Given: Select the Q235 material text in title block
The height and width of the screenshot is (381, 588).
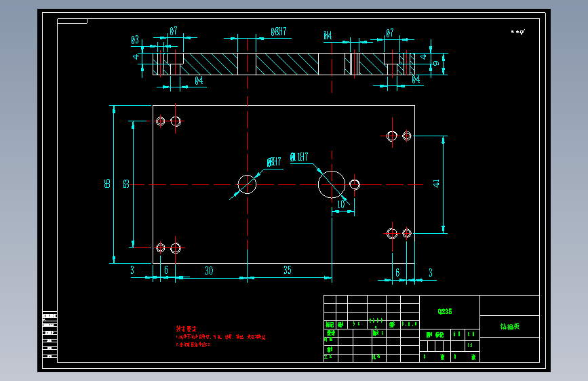Looking at the screenshot, I should tap(445, 311).
